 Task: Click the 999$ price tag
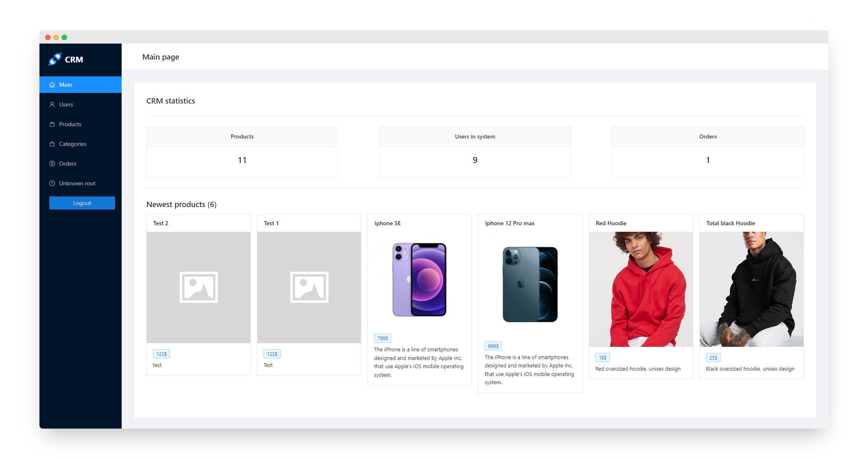tap(493, 346)
